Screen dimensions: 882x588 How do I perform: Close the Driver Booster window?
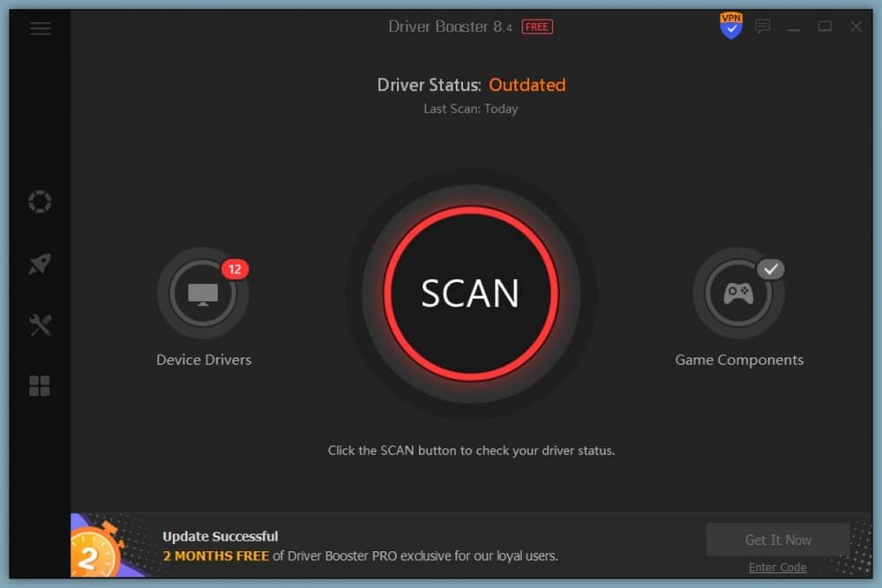(x=856, y=26)
